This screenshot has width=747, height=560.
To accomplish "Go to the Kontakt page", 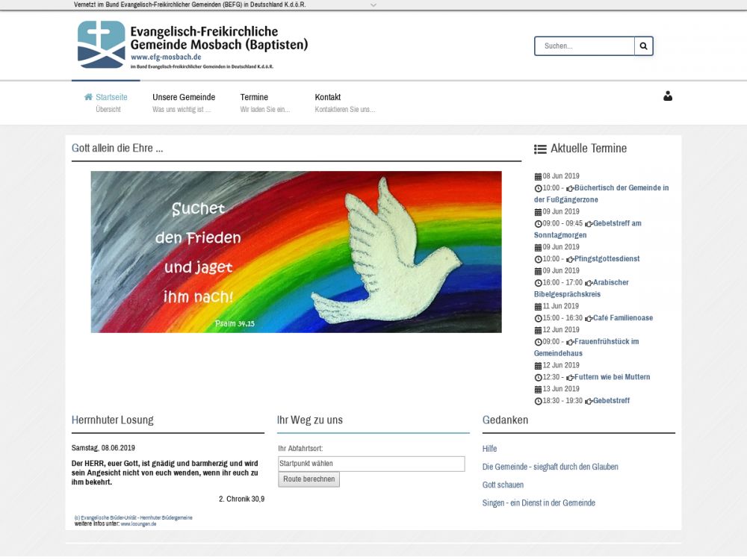I will 328,97.
